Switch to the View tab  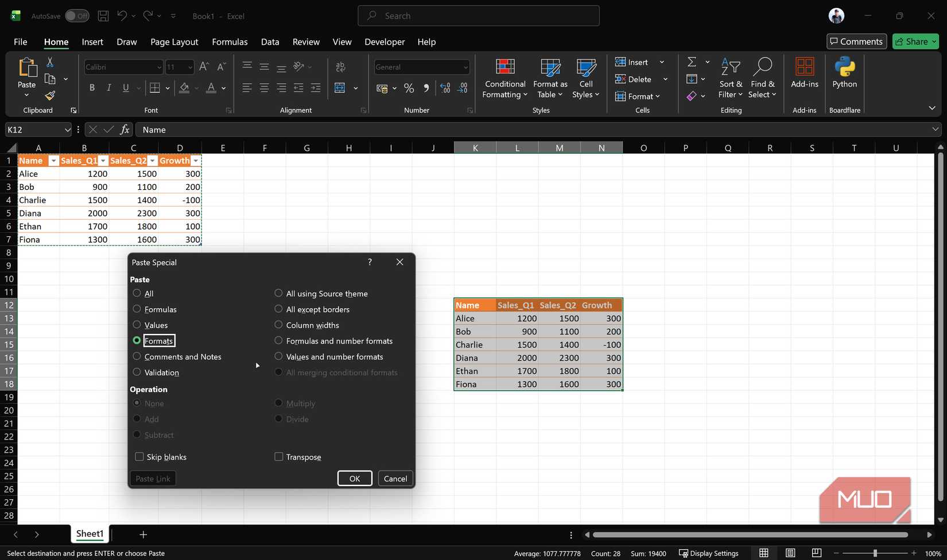(x=341, y=42)
